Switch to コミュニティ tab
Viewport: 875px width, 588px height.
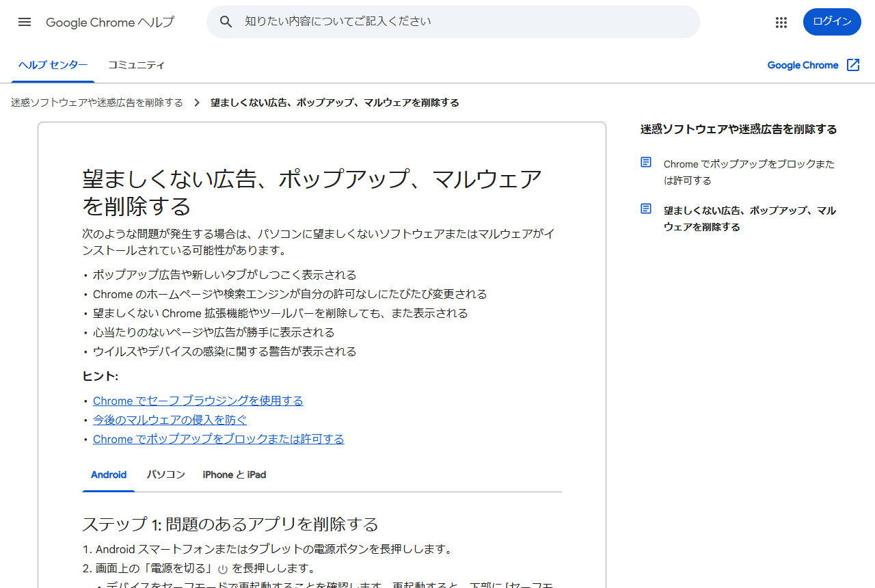click(137, 65)
